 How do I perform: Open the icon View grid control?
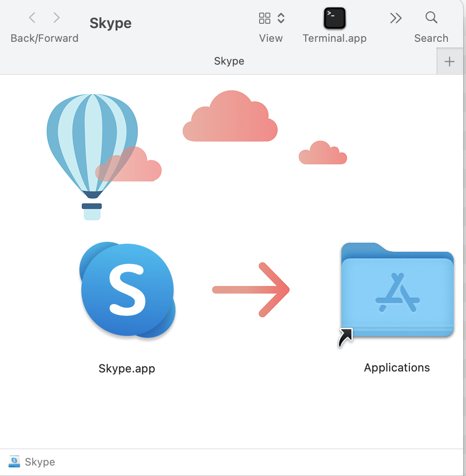(264, 18)
